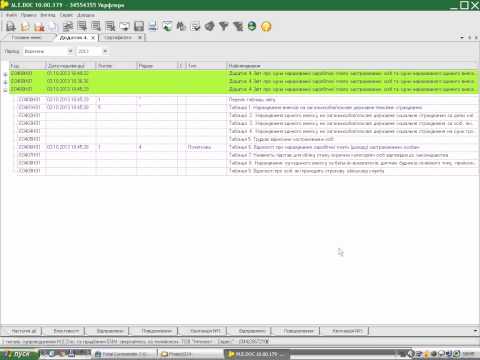Close the Сертифікати tab

tap(140, 38)
